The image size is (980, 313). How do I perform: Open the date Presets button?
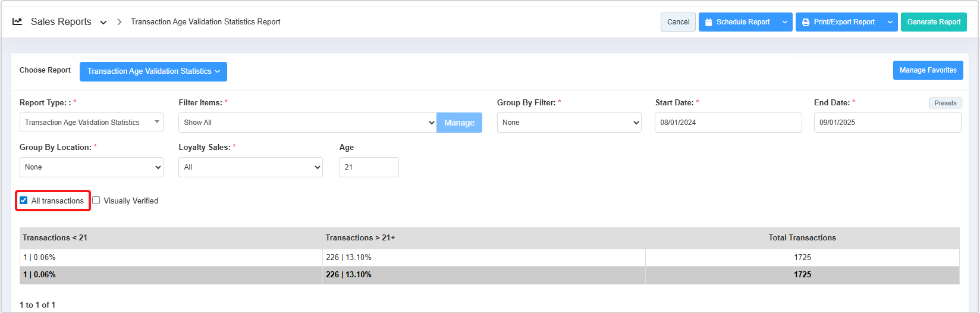click(945, 103)
